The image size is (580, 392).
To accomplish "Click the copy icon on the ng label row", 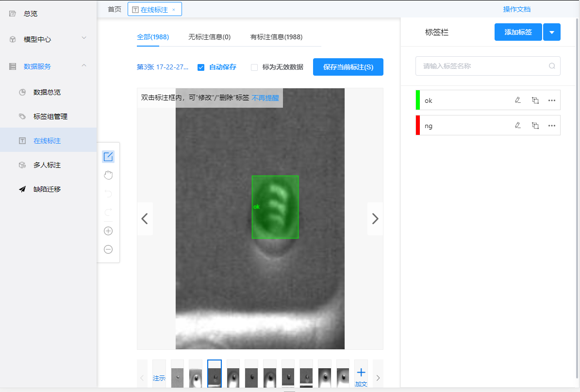I will 535,125.
